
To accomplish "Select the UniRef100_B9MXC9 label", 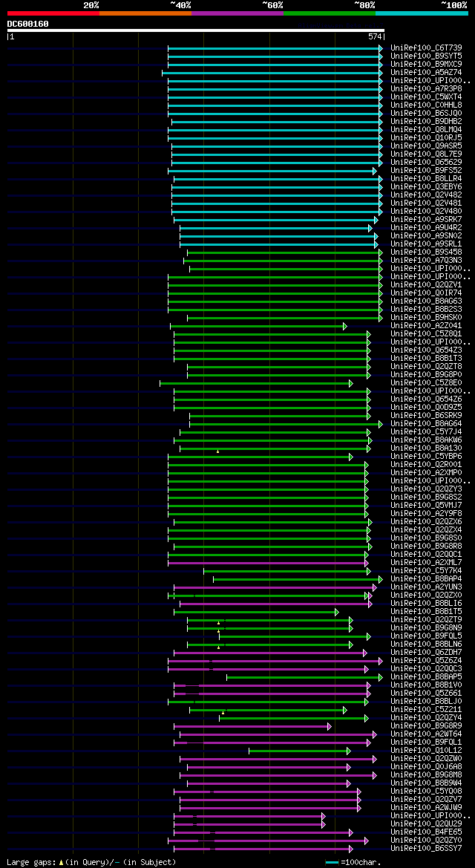I will point(426,64).
